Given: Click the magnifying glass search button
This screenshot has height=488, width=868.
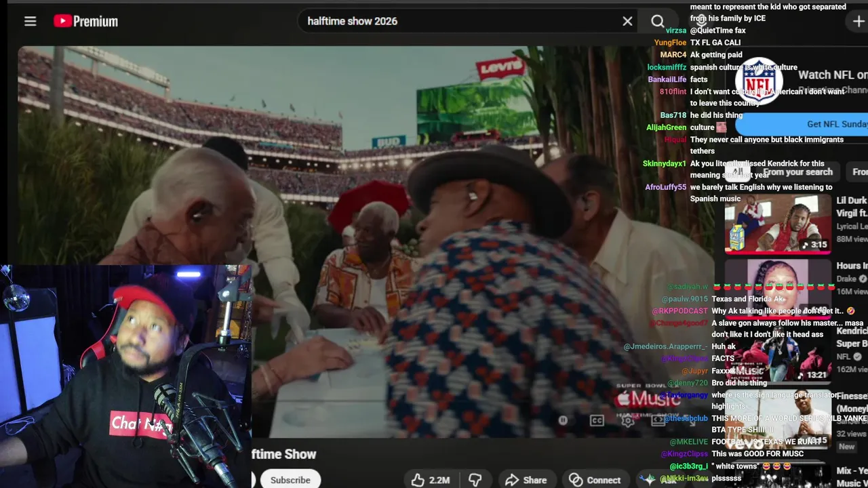Looking at the screenshot, I should tap(657, 21).
